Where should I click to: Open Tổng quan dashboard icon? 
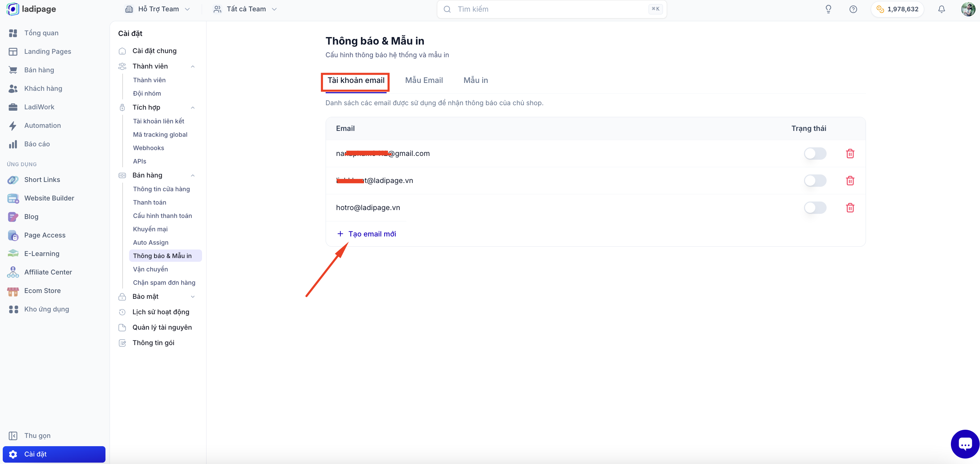(x=13, y=33)
